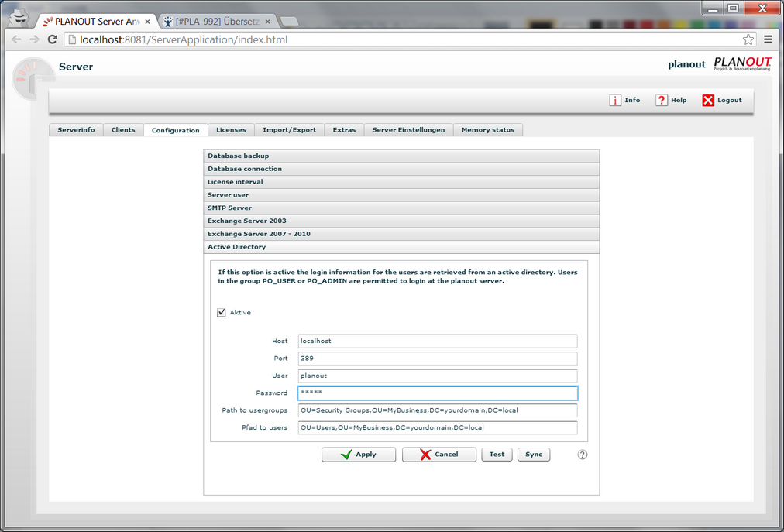
Task: Expand the License interval section
Action: point(401,182)
